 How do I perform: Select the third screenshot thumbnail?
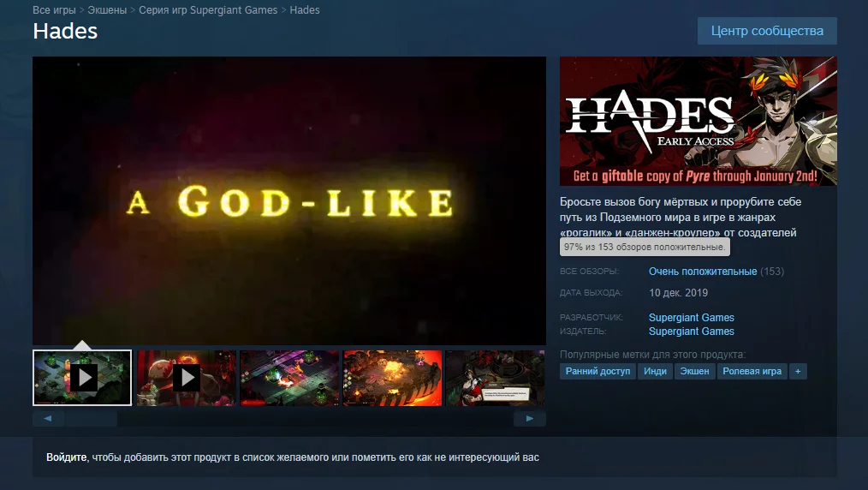pos(289,378)
